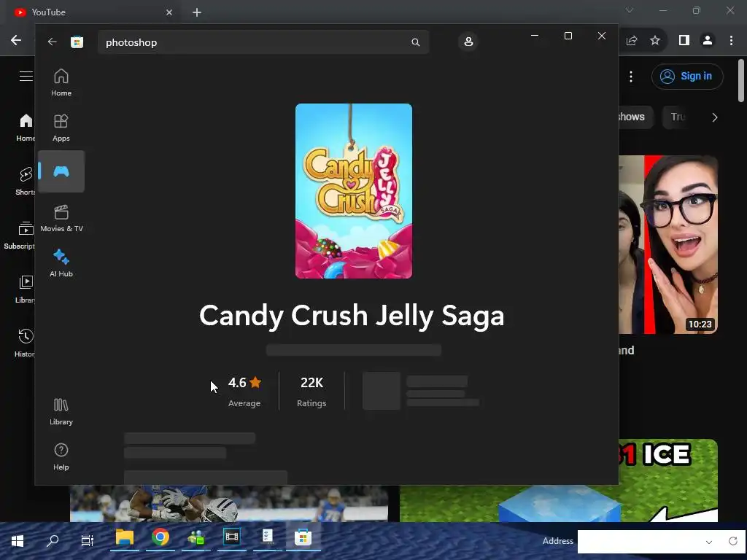
Task: Expand the taskbar Address dropdown
Action: pyautogui.click(x=709, y=542)
